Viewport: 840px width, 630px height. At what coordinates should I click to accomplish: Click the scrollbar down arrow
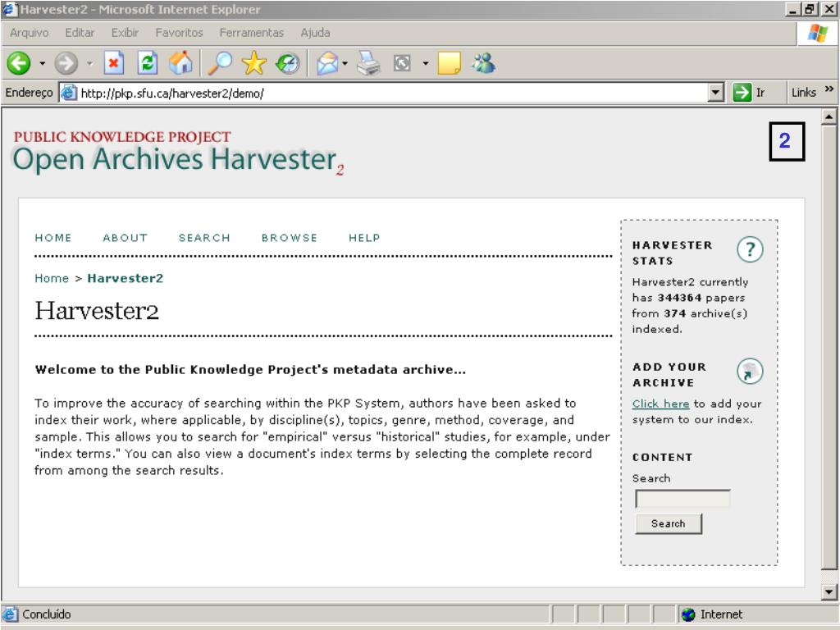tap(829, 592)
